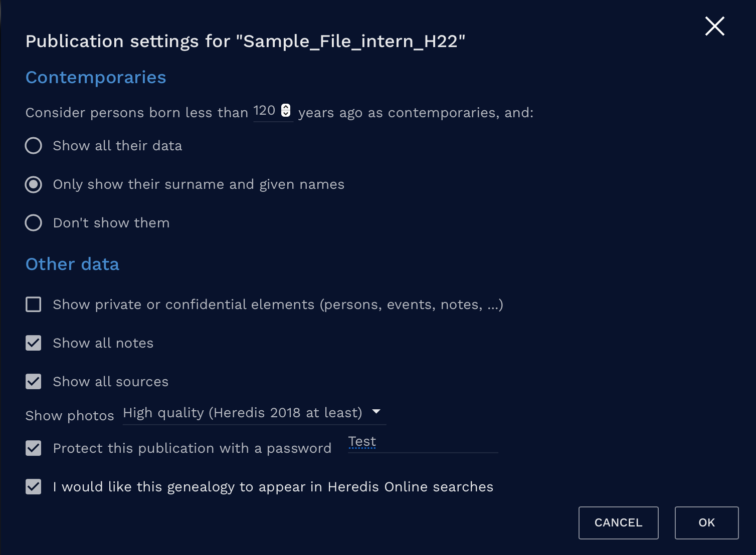
Task: Click the "Show photos" label
Action: click(69, 415)
